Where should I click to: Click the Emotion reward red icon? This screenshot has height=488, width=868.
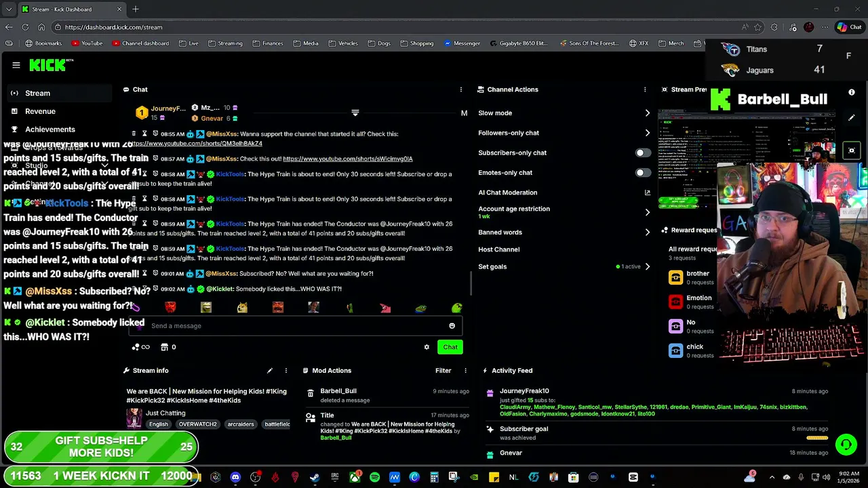click(x=675, y=302)
